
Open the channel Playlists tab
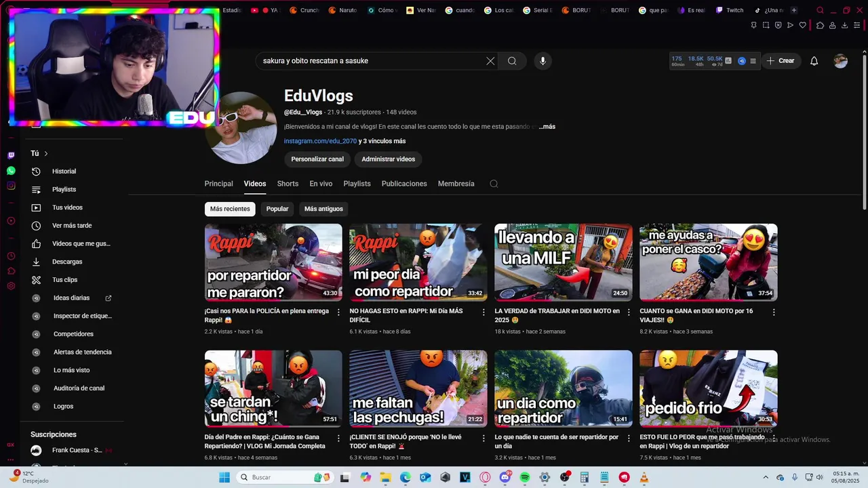pos(357,184)
